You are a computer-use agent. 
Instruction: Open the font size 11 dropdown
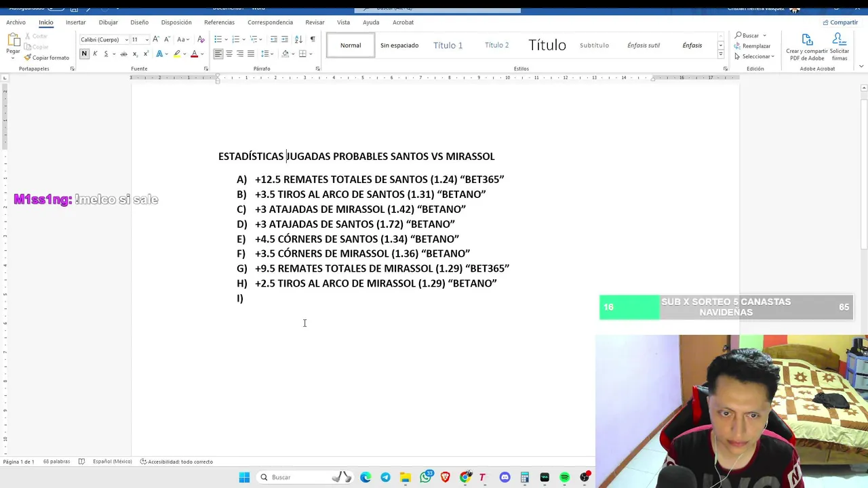[146, 40]
